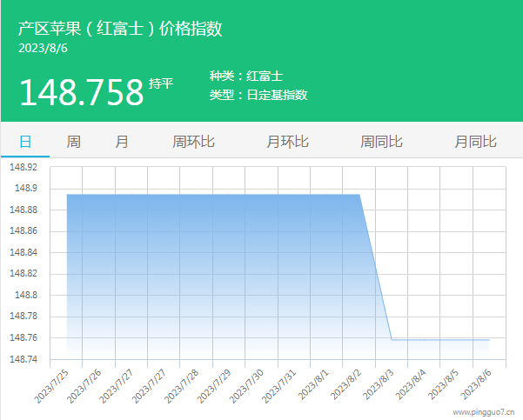Click the 148.74 y-axis label
Viewport: 523px width, 420px height.
click(23, 359)
